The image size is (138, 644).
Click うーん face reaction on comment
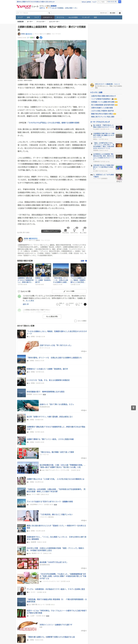point(77,304)
